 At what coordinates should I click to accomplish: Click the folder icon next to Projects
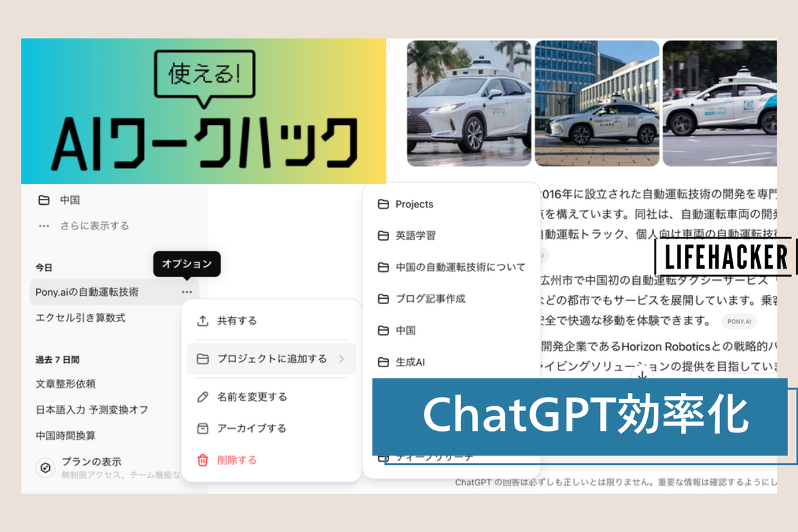pyautogui.click(x=383, y=204)
